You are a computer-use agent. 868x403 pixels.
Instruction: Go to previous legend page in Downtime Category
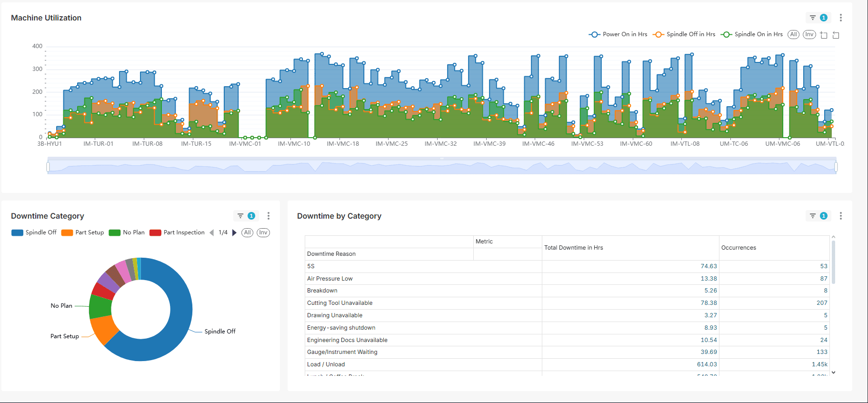[211, 232]
